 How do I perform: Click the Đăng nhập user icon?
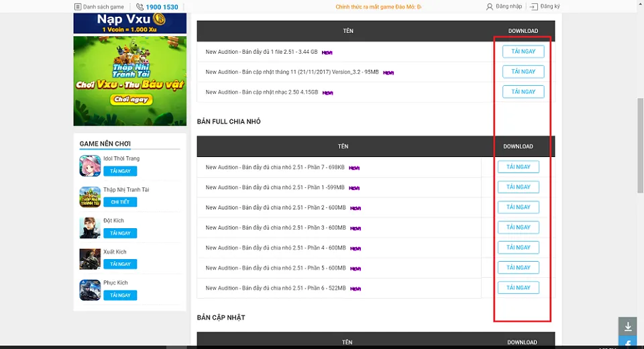(490, 7)
